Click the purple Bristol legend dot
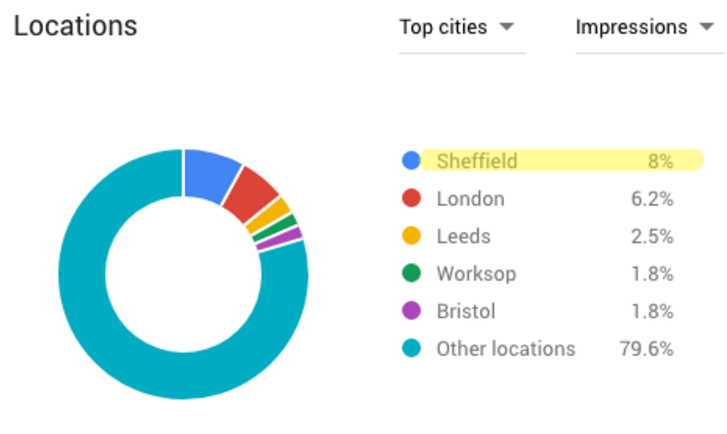The width and height of the screenshot is (727, 434). pyautogui.click(x=410, y=311)
